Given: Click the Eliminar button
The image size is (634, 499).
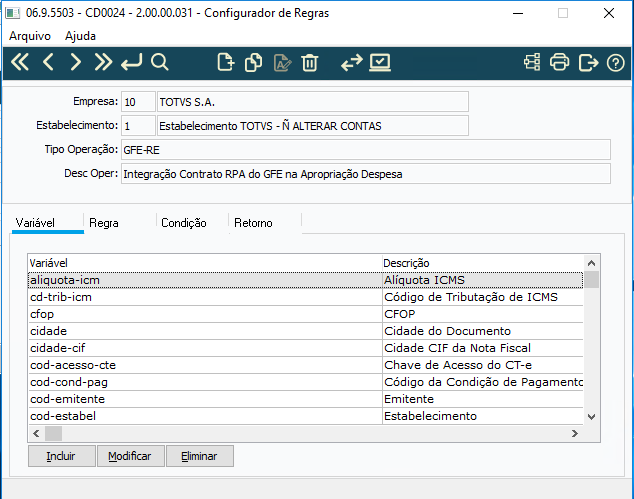Looking at the screenshot, I should pyautogui.click(x=200, y=456).
